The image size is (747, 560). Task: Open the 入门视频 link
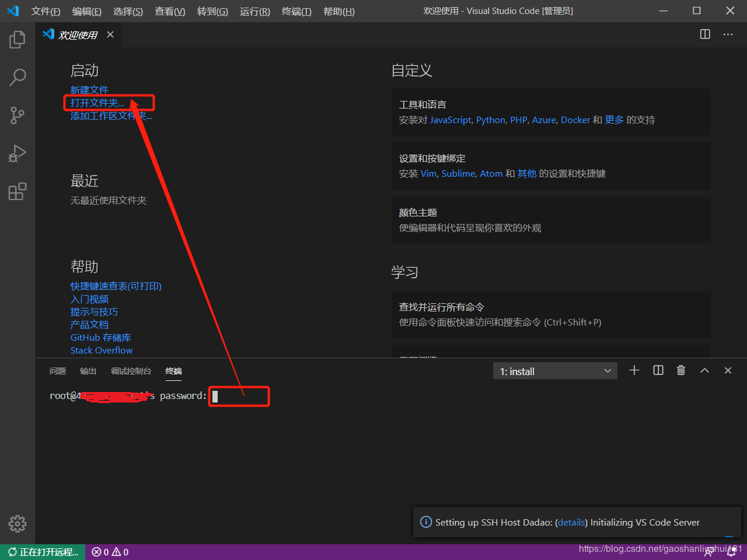pos(89,299)
